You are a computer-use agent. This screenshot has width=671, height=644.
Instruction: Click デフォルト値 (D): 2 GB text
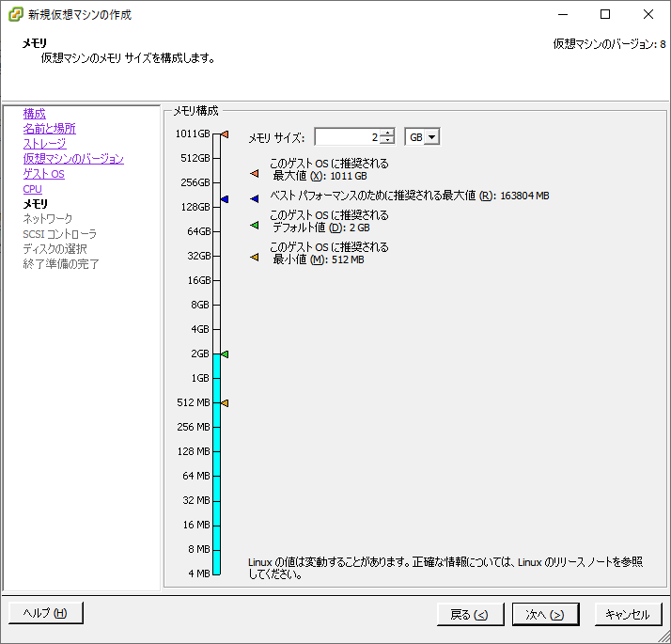coord(321,228)
